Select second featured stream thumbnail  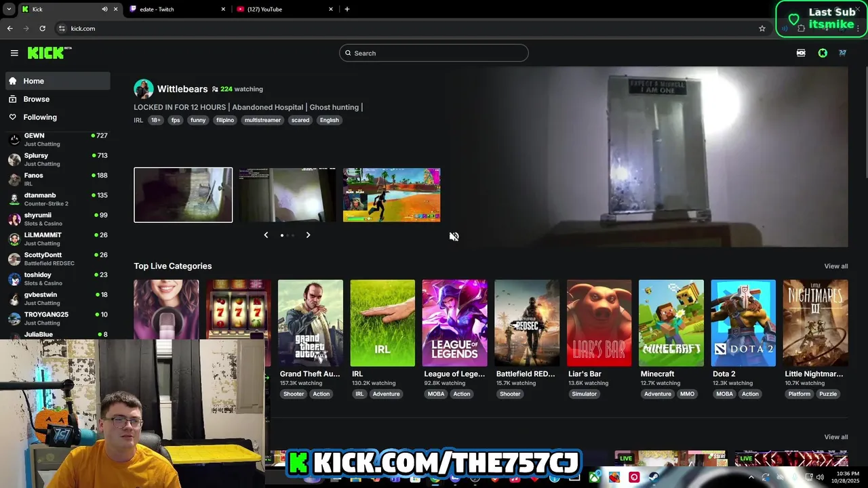pos(287,195)
